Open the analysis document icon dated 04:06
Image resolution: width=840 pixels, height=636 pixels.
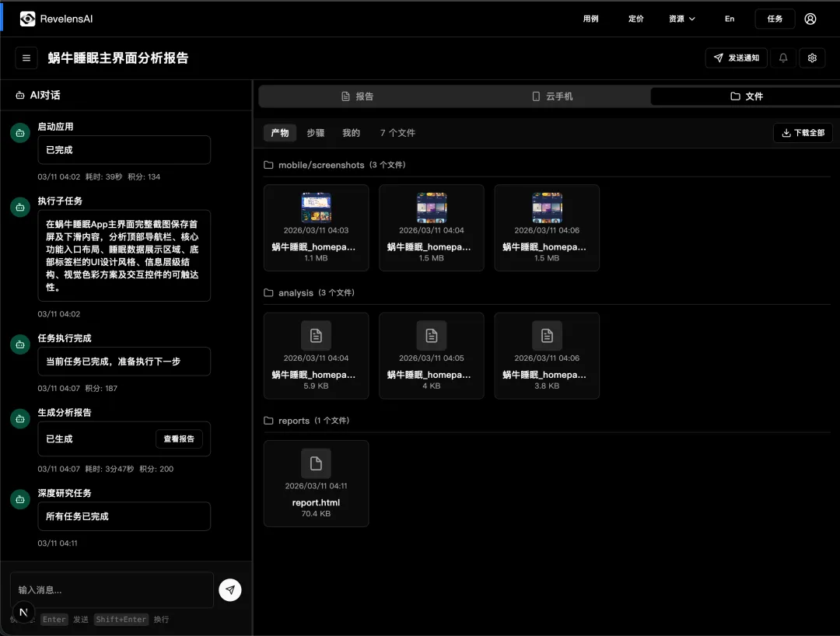click(x=547, y=336)
